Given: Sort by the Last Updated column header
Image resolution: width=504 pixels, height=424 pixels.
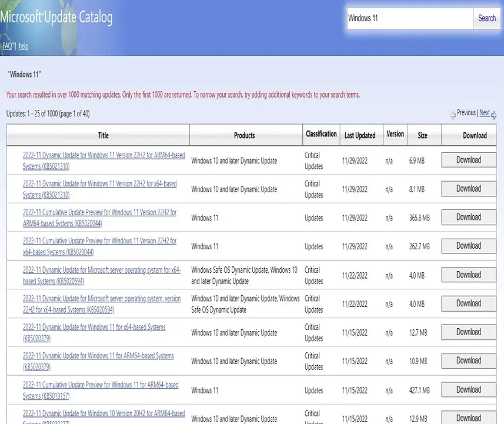Looking at the screenshot, I should click(360, 135).
